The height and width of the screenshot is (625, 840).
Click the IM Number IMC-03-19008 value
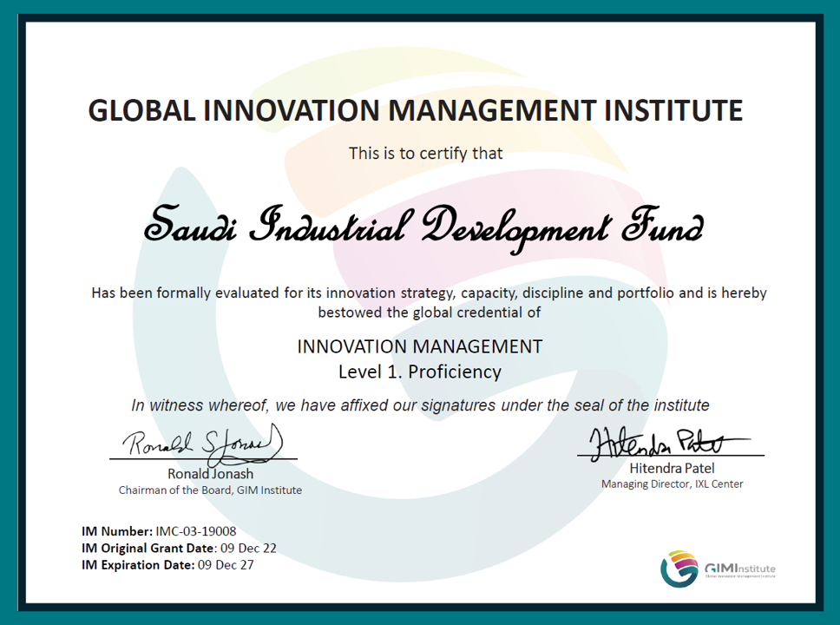(196, 531)
